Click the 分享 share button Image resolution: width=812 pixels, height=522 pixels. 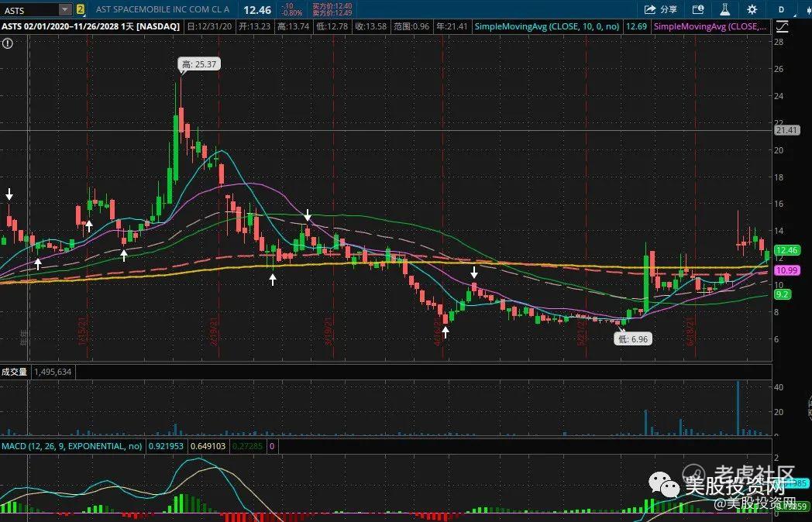pyautogui.click(x=662, y=9)
